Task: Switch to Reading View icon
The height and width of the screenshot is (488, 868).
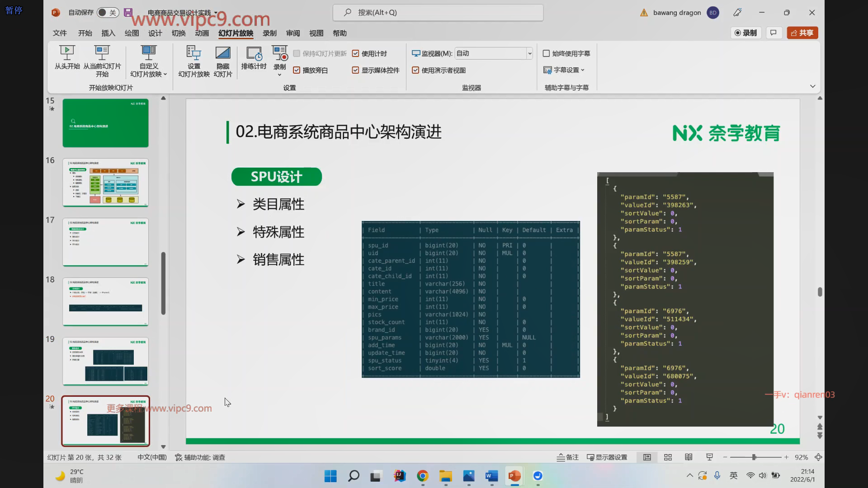Action: click(689, 457)
